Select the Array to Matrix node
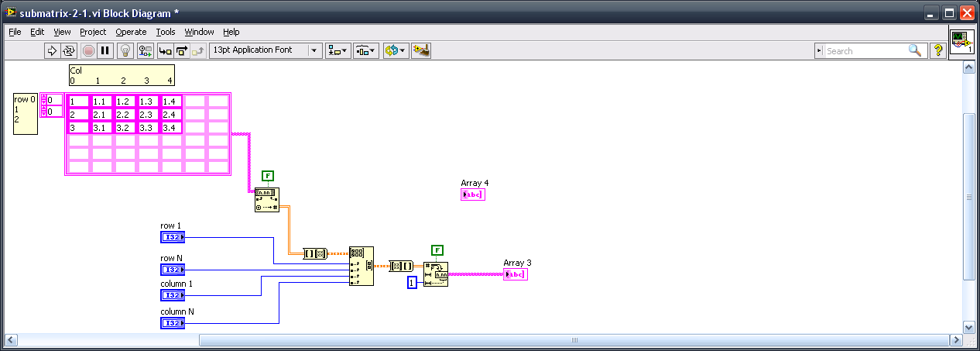The image size is (980, 351). coord(315,253)
